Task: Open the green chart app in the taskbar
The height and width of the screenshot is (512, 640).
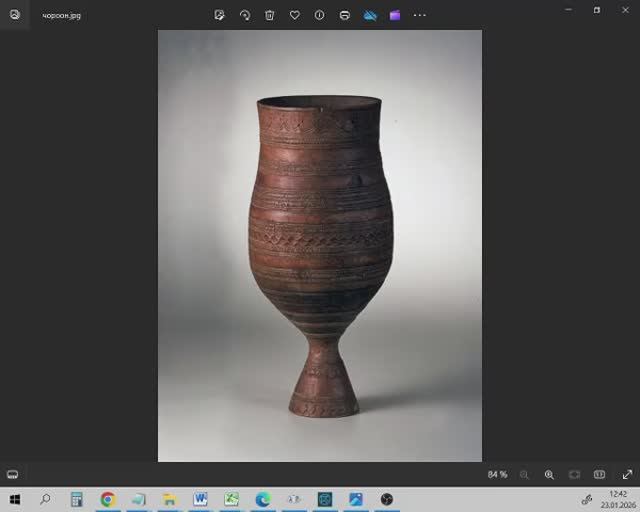Action: (231, 499)
